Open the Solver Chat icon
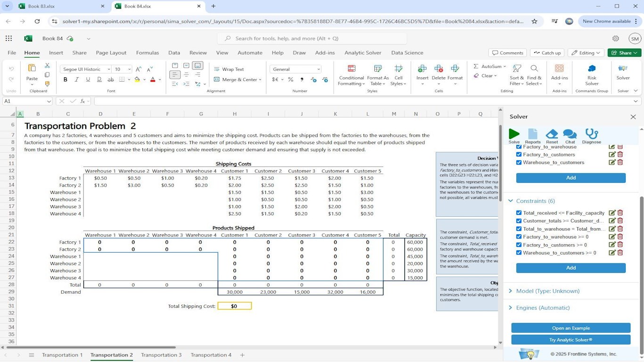Screen dimensions: 644x362 click(570, 134)
